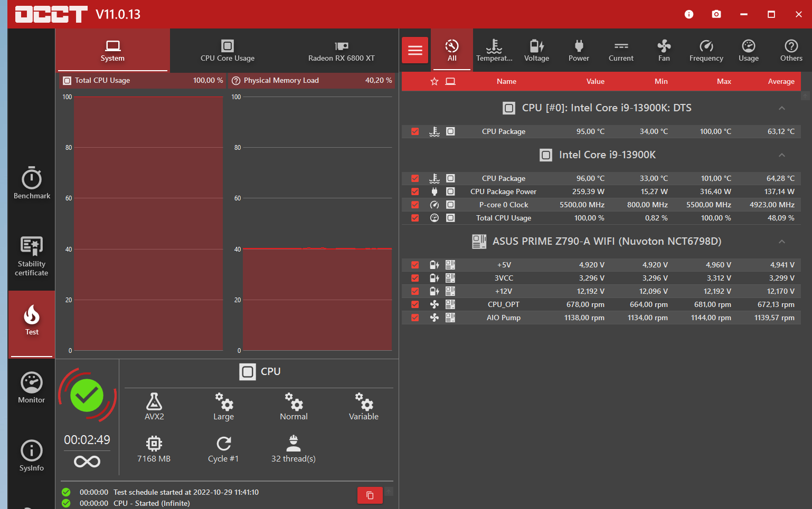Select the Normal mode option
Viewport: 812px width, 509px height.
point(294,406)
